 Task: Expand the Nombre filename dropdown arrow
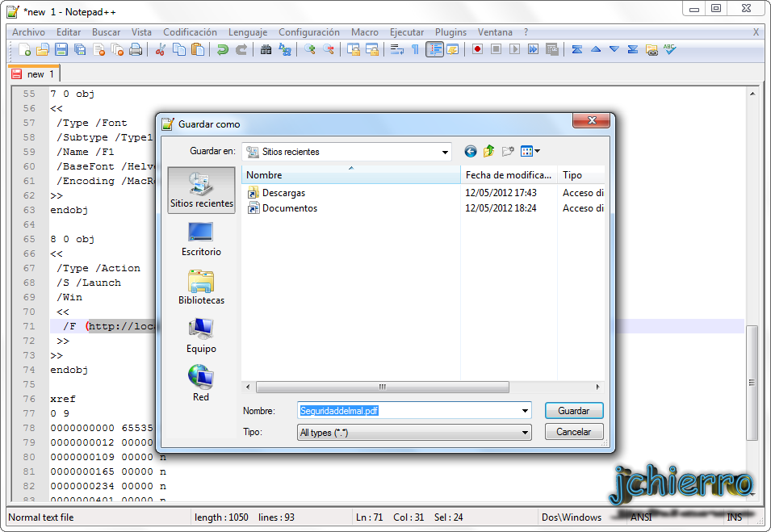(525, 411)
